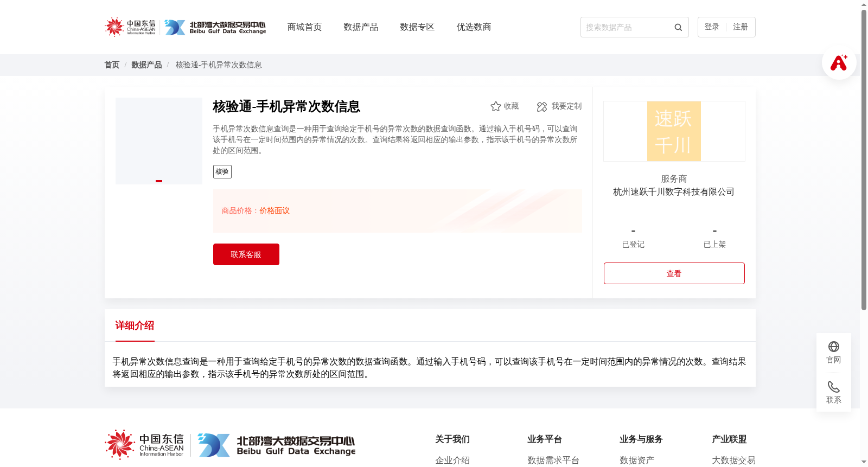The height and width of the screenshot is (467, 868).
Task: Click the star favorite icon
Action: click(x=496, y=106)
